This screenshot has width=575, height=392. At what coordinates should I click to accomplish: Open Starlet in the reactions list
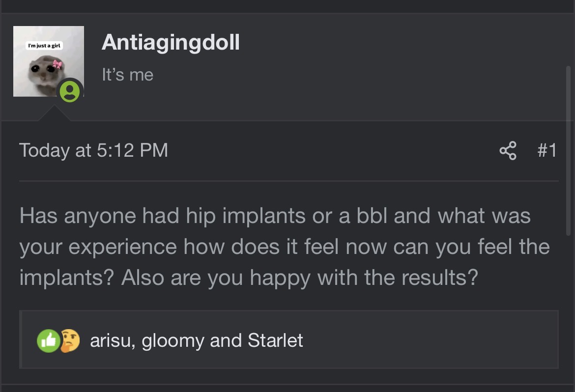click(x=275, y=340)
